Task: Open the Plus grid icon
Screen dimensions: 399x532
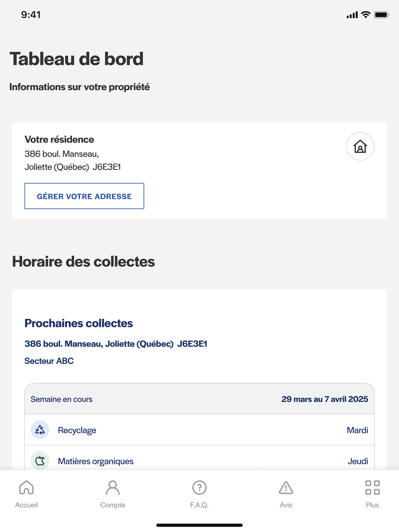Action: click(372, 488)
